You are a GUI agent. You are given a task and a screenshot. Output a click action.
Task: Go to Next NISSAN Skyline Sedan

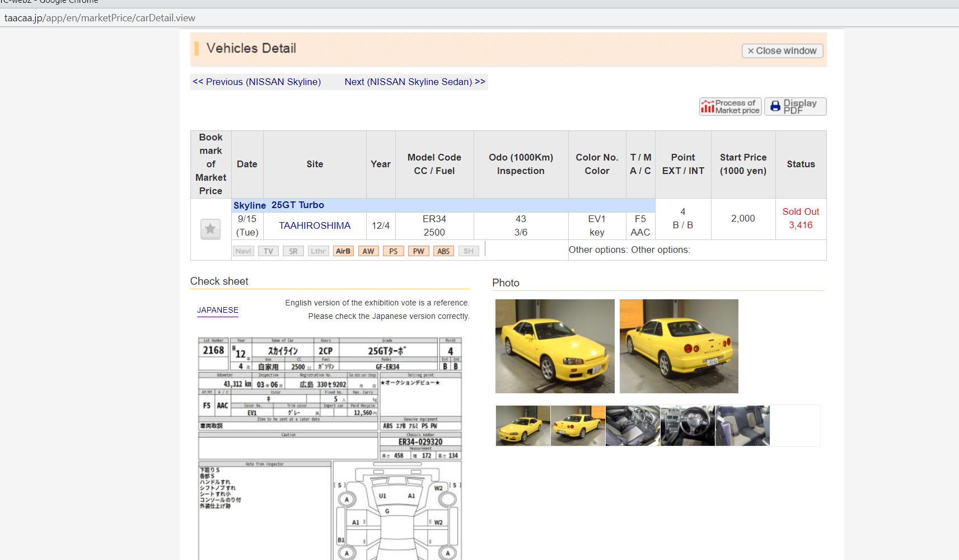415,82
